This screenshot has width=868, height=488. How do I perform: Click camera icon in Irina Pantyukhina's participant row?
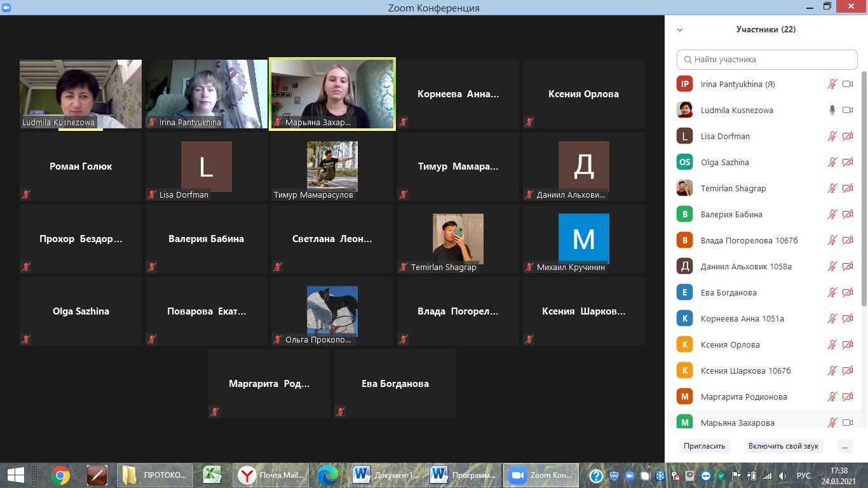pyautogui.click(x=848, y=84)
